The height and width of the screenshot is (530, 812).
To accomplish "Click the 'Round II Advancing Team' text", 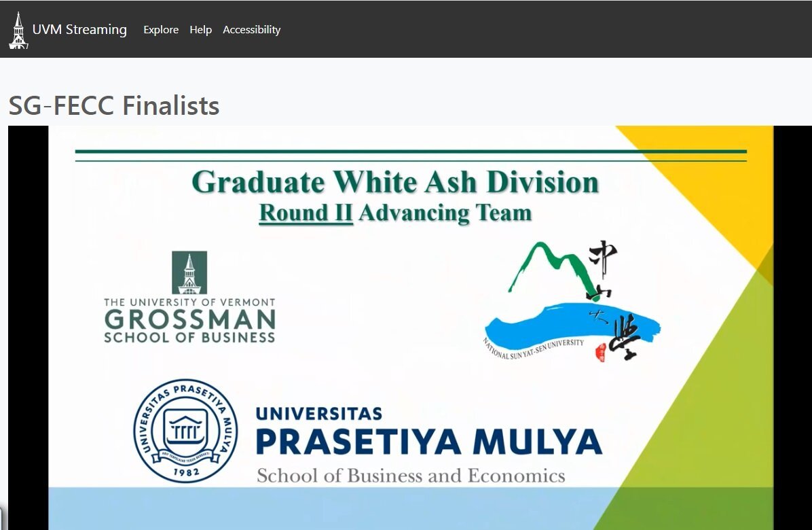I will 395,213.
